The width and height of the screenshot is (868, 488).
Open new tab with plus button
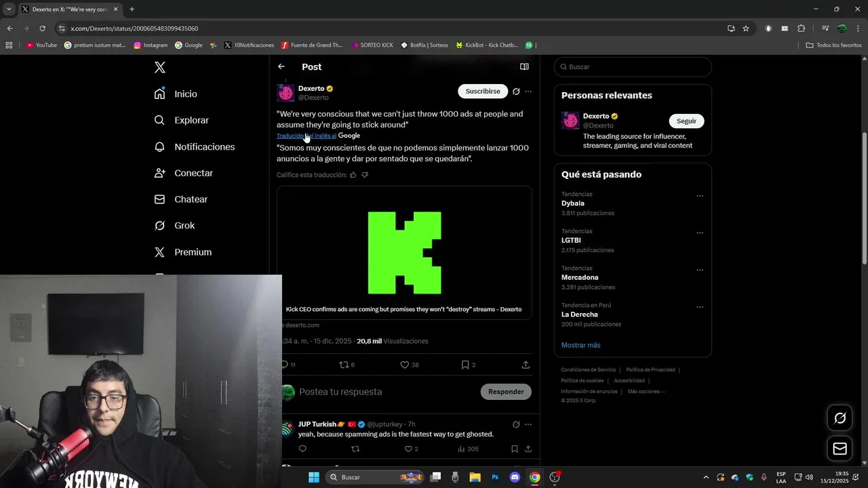coord(132,9)
